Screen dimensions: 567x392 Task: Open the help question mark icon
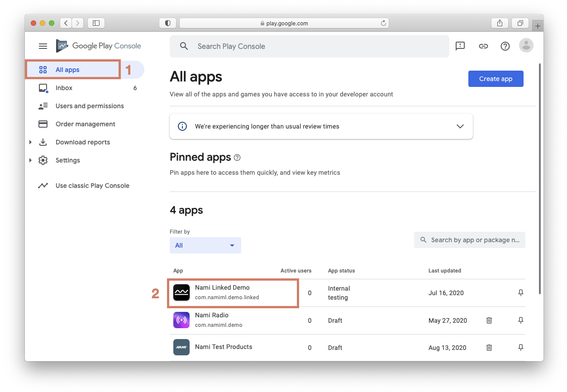[505, 46]
